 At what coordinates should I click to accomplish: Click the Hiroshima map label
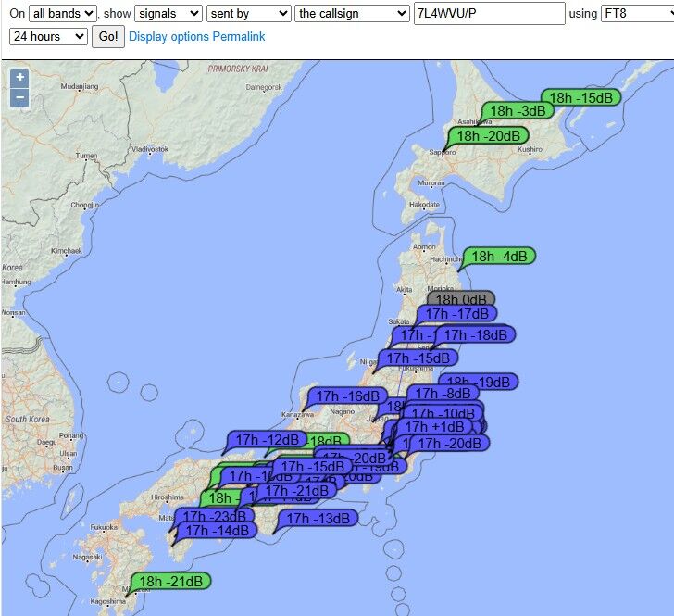[x=168, y=497]
